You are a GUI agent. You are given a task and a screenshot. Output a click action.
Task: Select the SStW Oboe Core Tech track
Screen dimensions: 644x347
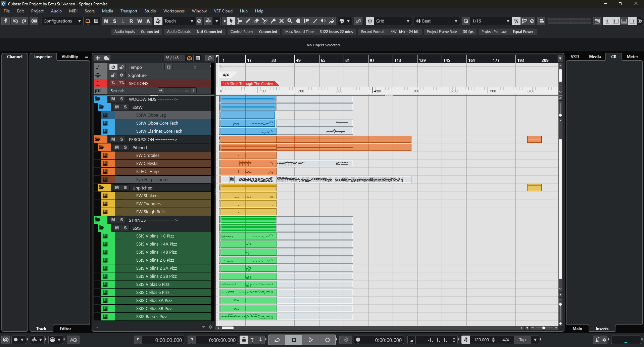(x=157, y=123)
